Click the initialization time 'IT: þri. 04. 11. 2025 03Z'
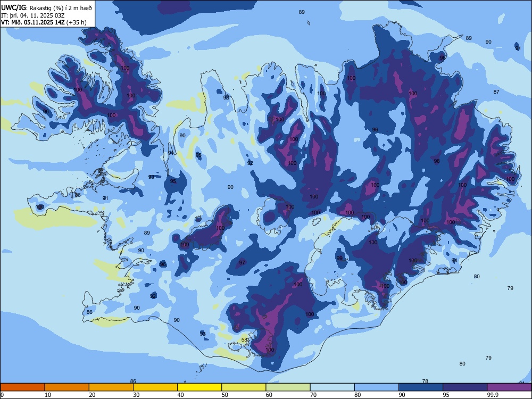 click(x=33, y=15)
